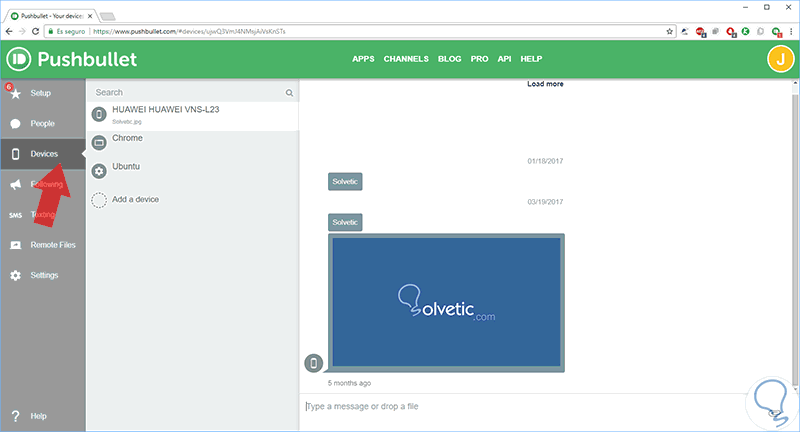Open the CHANNELS menu item
This screenshot has width=800, height=432.
[x=406, y=59]
